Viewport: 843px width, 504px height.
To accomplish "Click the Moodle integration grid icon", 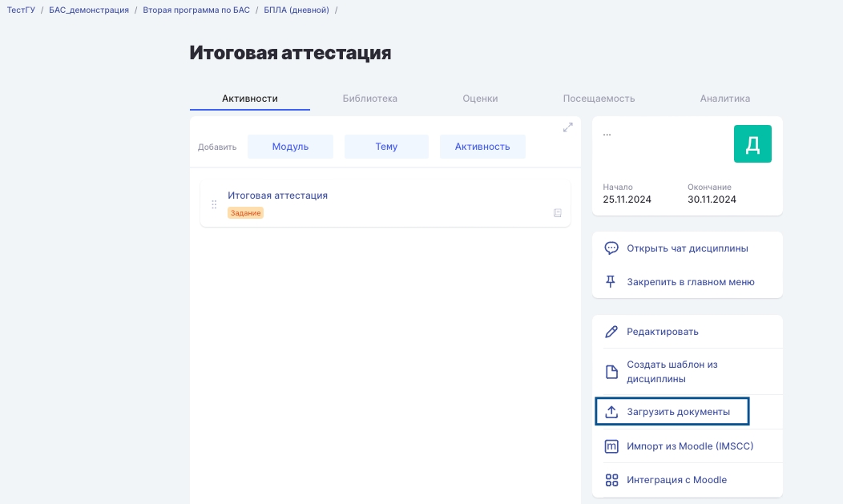I will (611, 480).
